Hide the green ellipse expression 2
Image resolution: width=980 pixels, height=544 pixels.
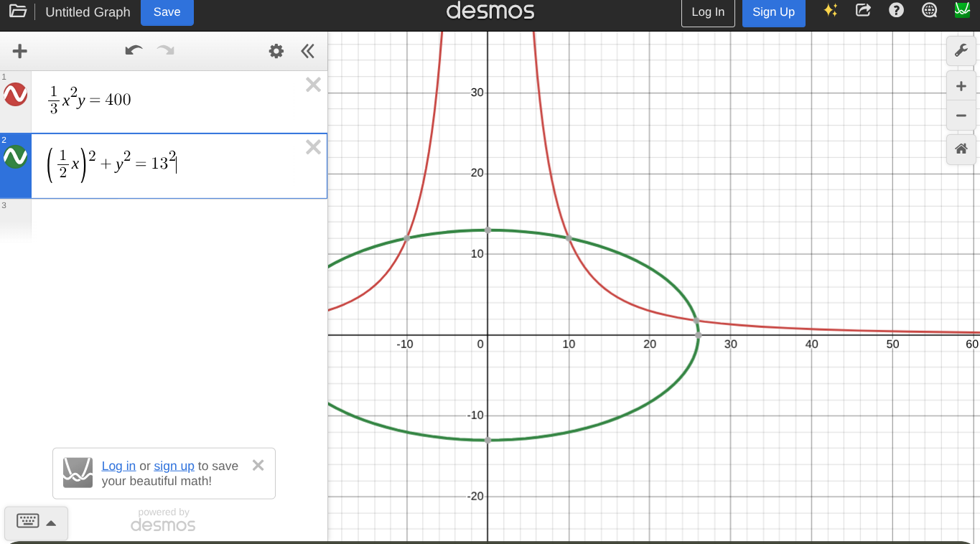(16, 156)
